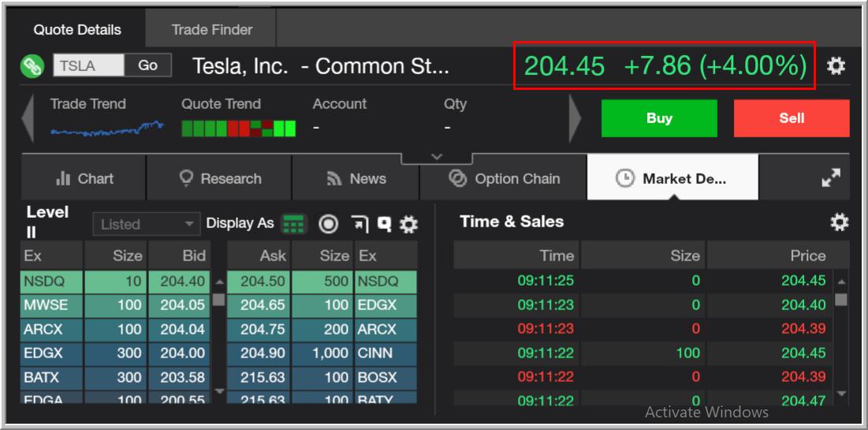868x430 pixels.
Task: Select the Market Depth tab
Action: [672, 178]
